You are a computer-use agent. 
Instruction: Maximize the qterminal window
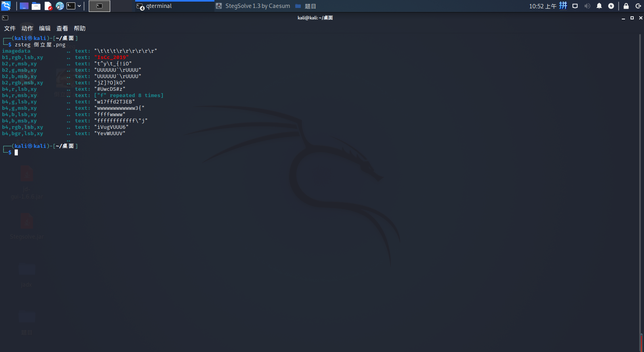pyautogui.click(x=632, y=18)
